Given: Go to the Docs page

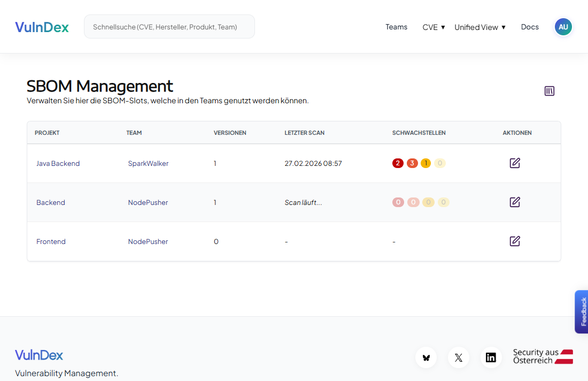Looking at the screenshot, I should click(x=530, y=27).
